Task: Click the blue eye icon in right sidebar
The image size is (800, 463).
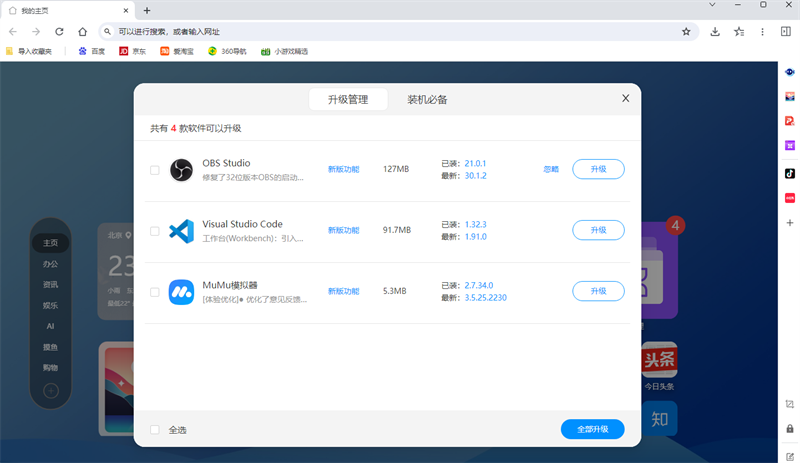Action: [x=790, y=72]
